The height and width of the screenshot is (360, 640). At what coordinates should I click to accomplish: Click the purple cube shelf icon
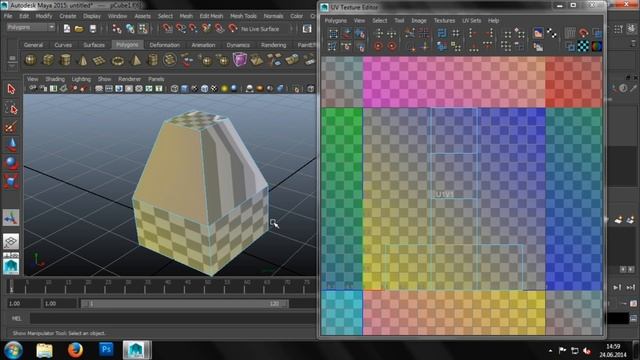[240, 60]
